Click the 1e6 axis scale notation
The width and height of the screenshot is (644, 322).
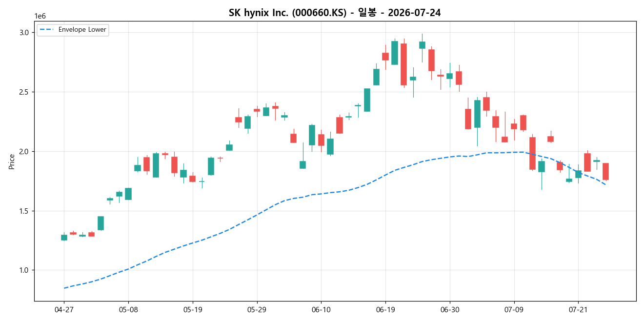pyautogui.click(x=40, y=16)
